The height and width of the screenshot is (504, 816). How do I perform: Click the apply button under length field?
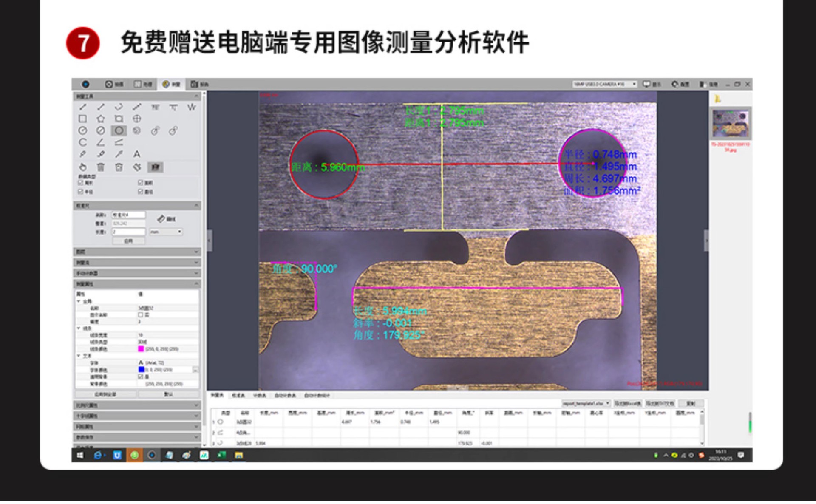coord(128,241)
